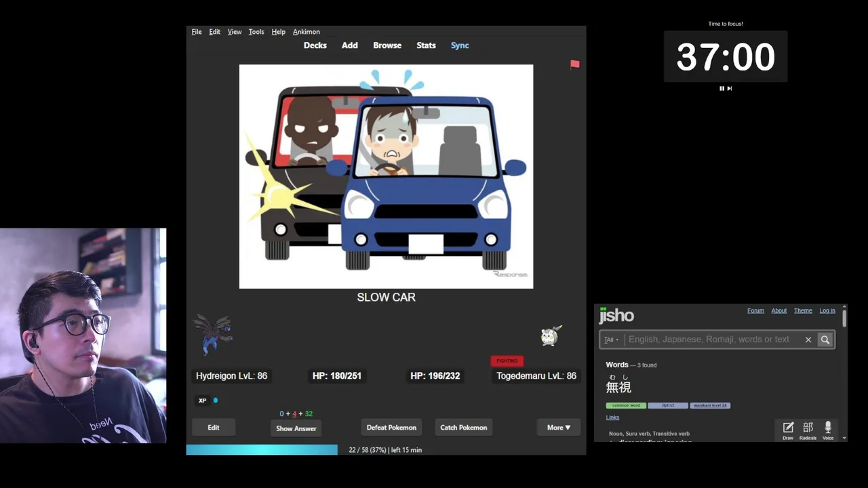Click the Togedemaru sprite
The height and width of the screenshot is (488, 868).
coord(551,335)
